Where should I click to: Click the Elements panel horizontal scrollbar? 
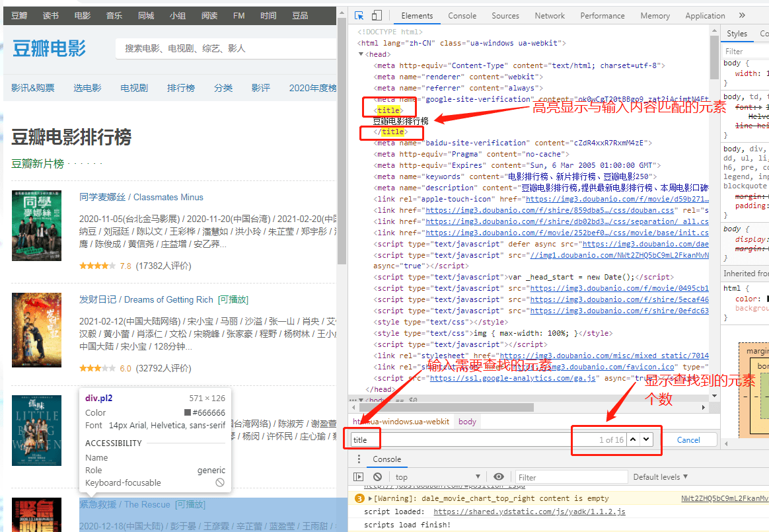(447, 407)
